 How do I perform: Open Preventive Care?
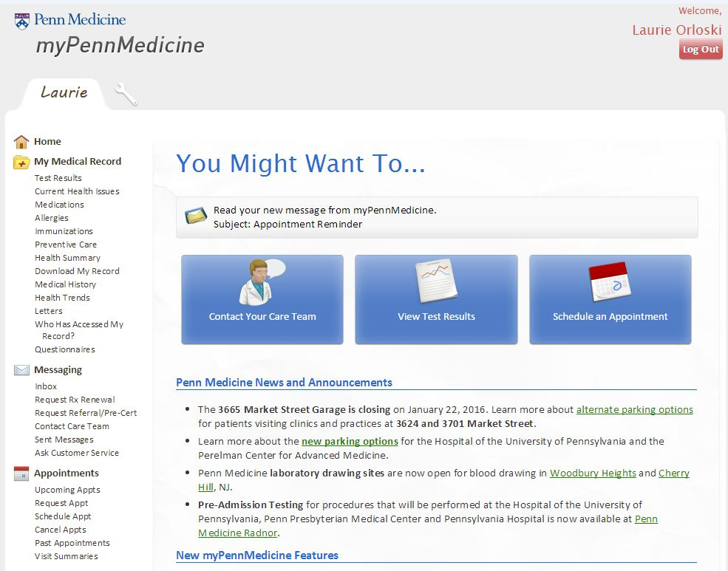point(66,245)
